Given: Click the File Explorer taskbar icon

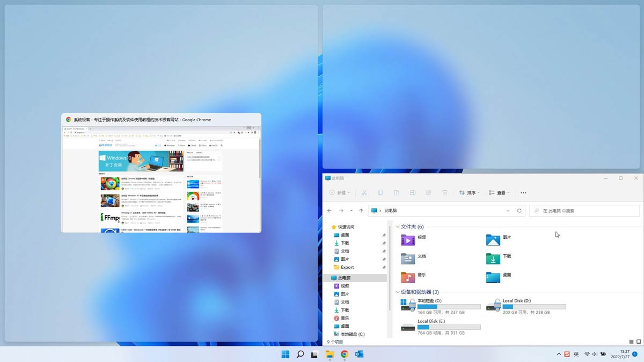Looking at the screenshot, I should (x=330, y=354).
